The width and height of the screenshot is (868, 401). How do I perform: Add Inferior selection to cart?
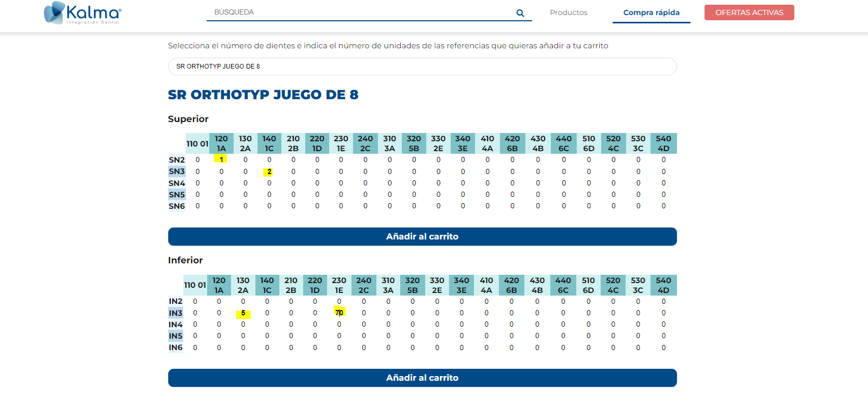422,378
